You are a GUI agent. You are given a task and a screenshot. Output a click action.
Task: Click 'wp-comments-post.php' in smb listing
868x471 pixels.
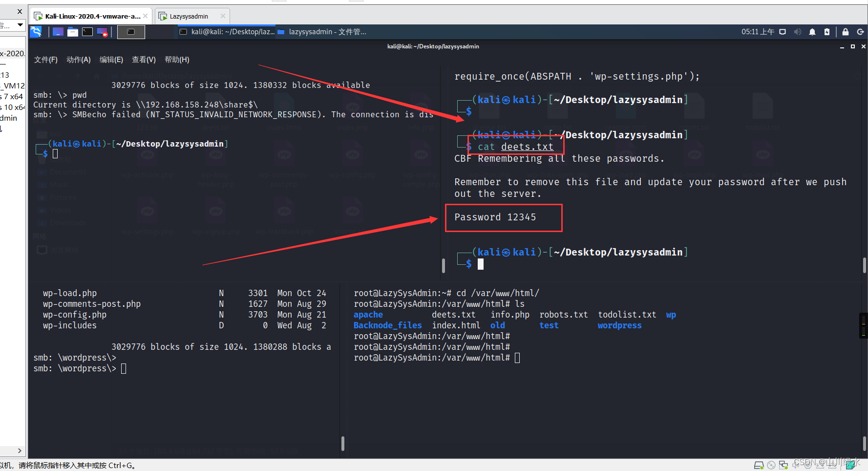click(x=91, y=304)
